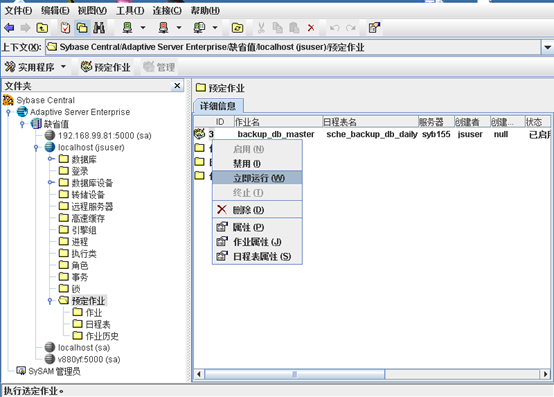The width and height of the screenshot is (554, 397).
Task: Expand the 数据库设备 folder node
Action: click(51, 183)
